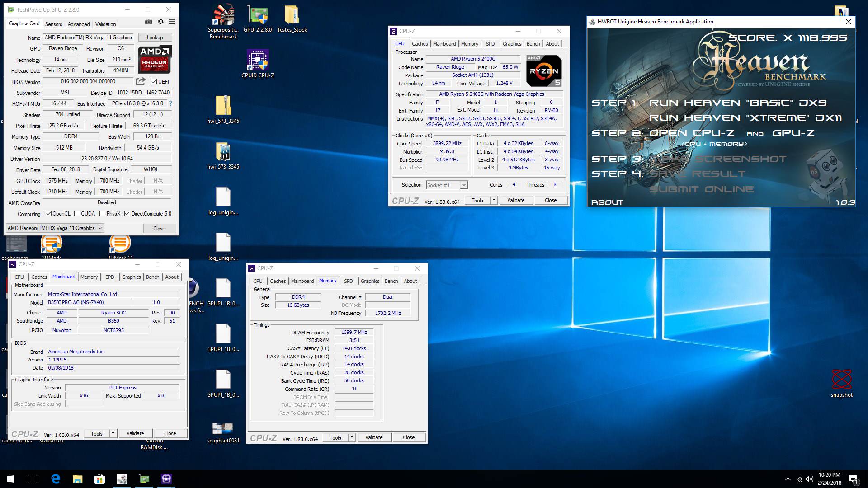868x488 pixels.
Task: Launch Microsoft Edge from taskbar
Action: coord(55,479)
